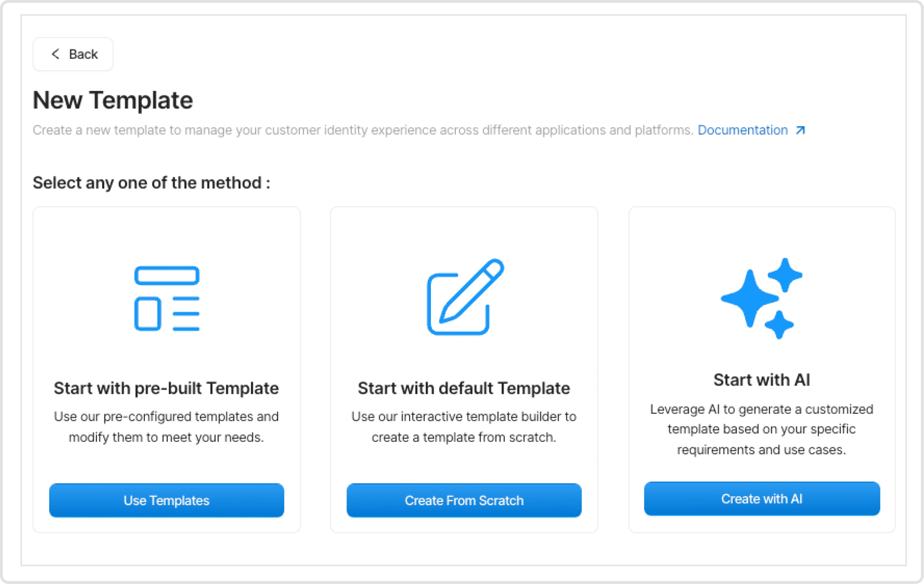Click the 'Start with AI' heading

[x=761, y=380]
